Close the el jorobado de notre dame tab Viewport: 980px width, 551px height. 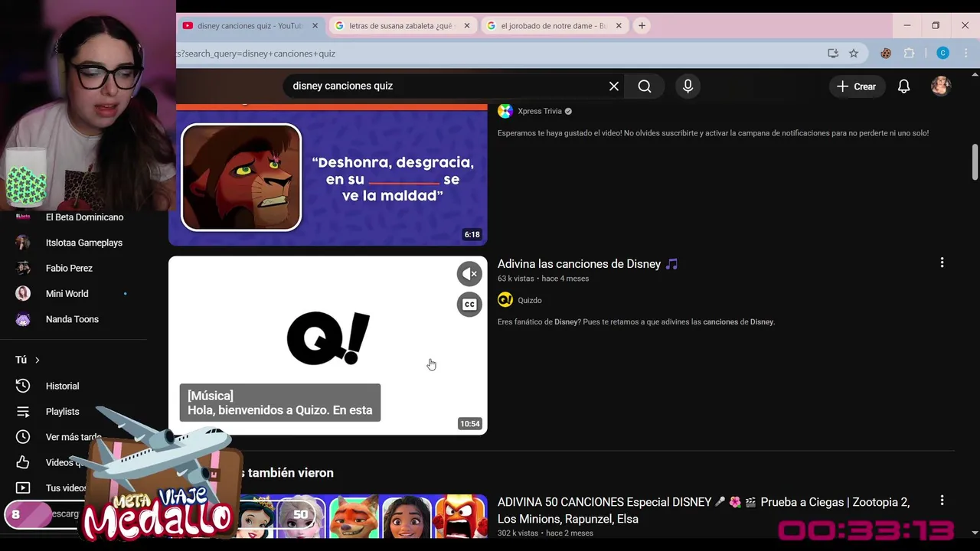[619, 26]
